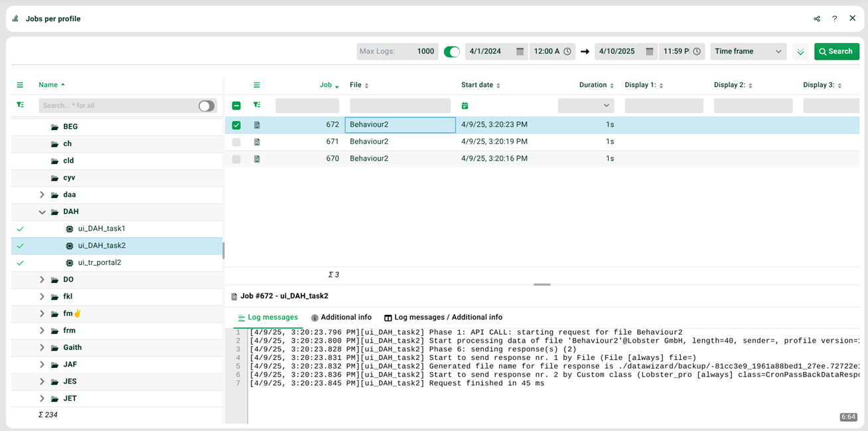Uncheck the checkbox for job 672

pos(236,125)
